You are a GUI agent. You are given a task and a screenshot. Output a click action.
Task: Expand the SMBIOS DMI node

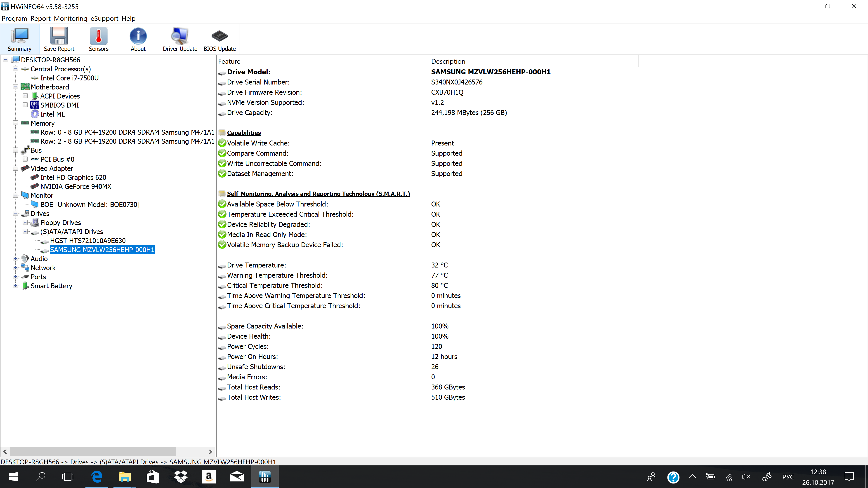click(x=25, y=105)
